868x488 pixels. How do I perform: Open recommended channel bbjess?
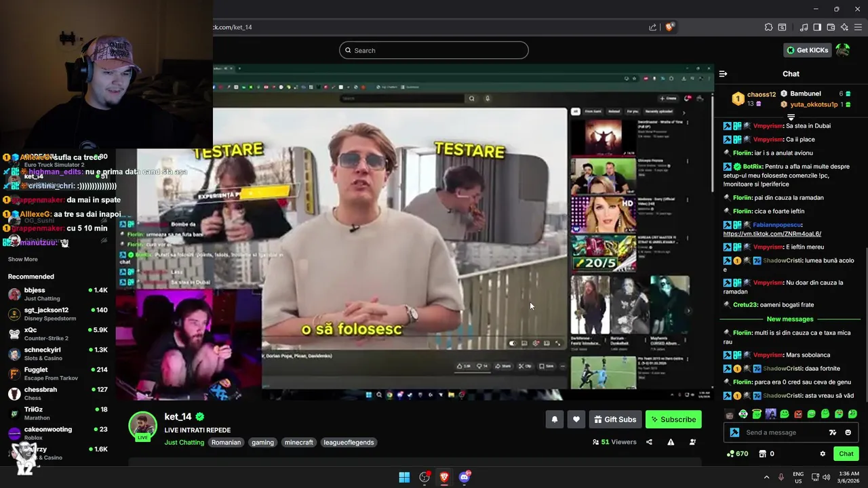tap(58, 294)
